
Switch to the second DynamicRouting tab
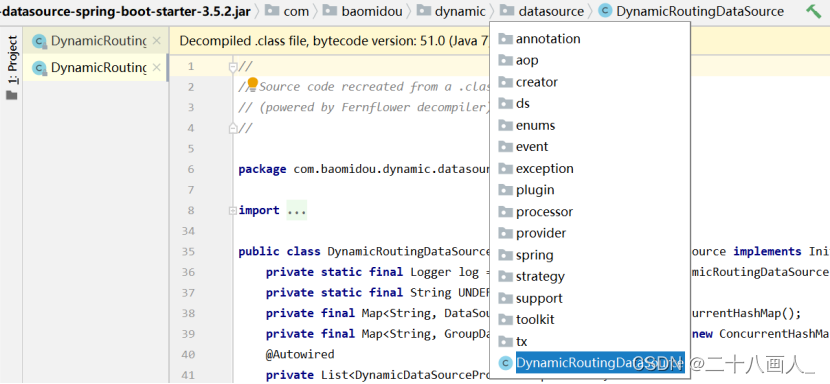tap(95, 68)
